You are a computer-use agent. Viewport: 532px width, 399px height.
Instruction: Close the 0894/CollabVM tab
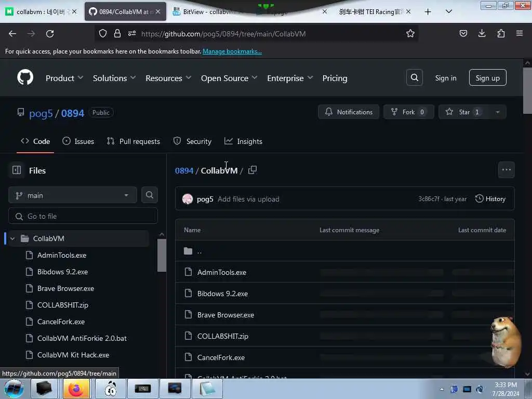(x=158, y=11)
